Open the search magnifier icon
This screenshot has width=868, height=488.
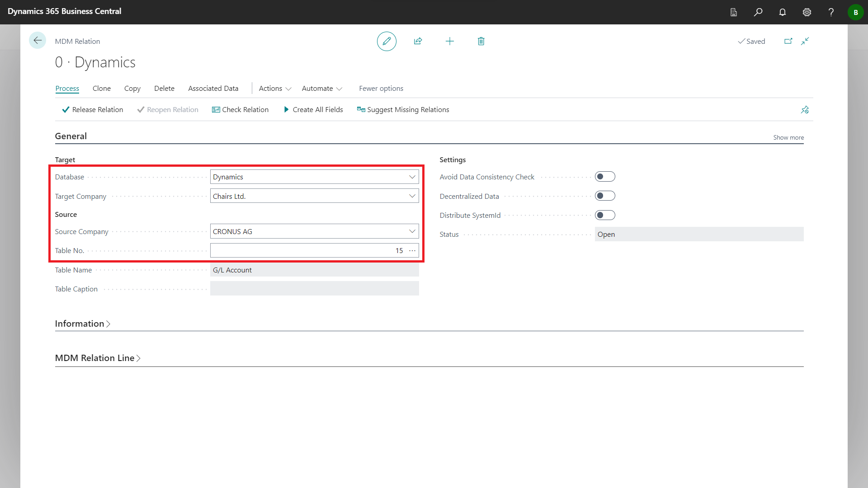[758, 12]
